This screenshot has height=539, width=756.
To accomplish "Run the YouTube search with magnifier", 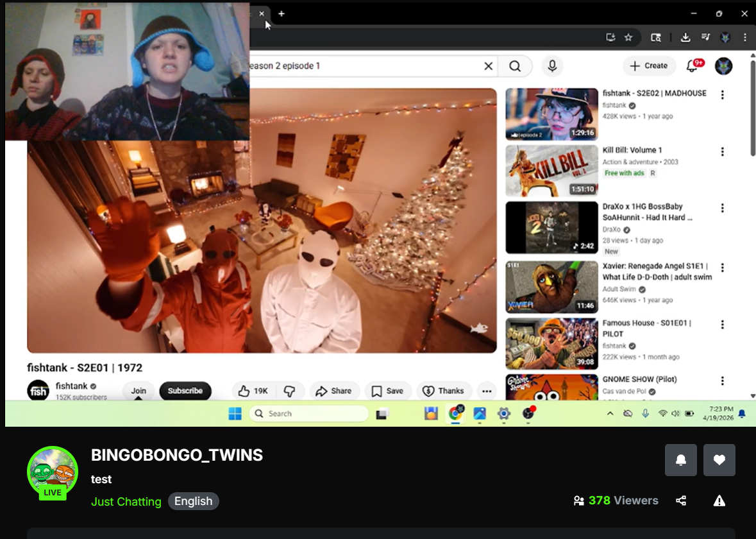I will (x=515, y=65).
